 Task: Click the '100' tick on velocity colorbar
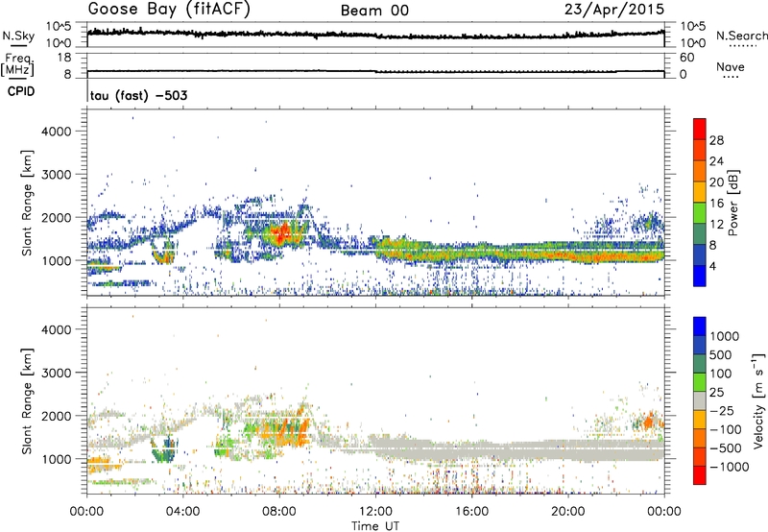[x=721, y=374]
